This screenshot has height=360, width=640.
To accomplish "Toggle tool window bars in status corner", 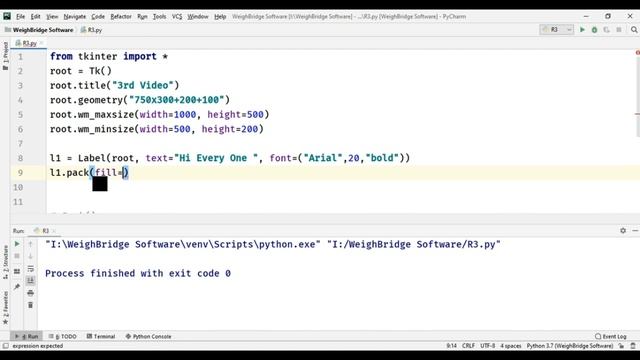I will click(5, 346).
